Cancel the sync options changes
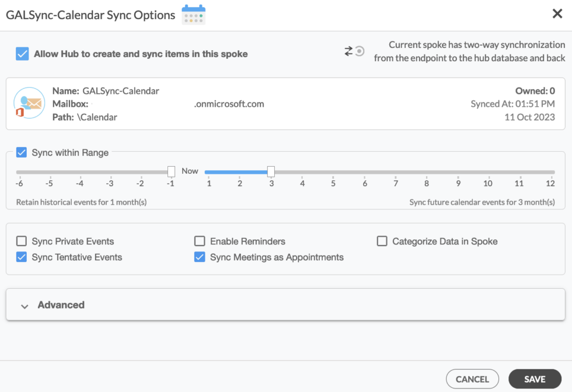Viewport: 572px width, 392px height. pyautogui.click(x=472, y=379)
